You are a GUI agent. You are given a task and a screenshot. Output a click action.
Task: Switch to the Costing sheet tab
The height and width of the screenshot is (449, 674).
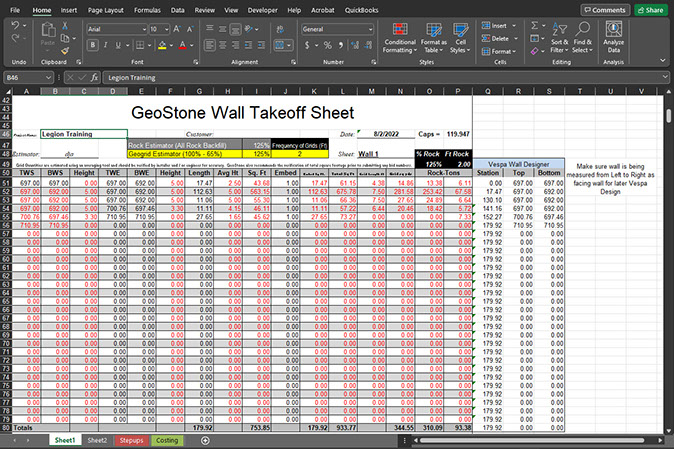166,440
